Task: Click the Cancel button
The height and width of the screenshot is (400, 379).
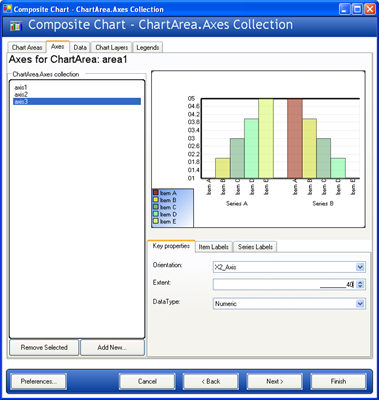Action: tap(147, 381)
